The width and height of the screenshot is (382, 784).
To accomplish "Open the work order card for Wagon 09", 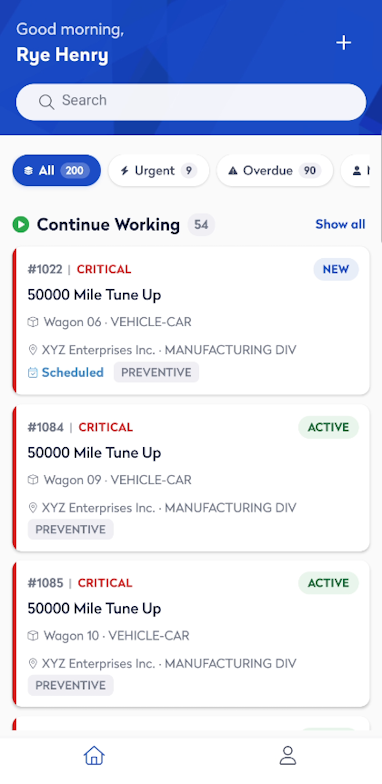I will [191, 478].
